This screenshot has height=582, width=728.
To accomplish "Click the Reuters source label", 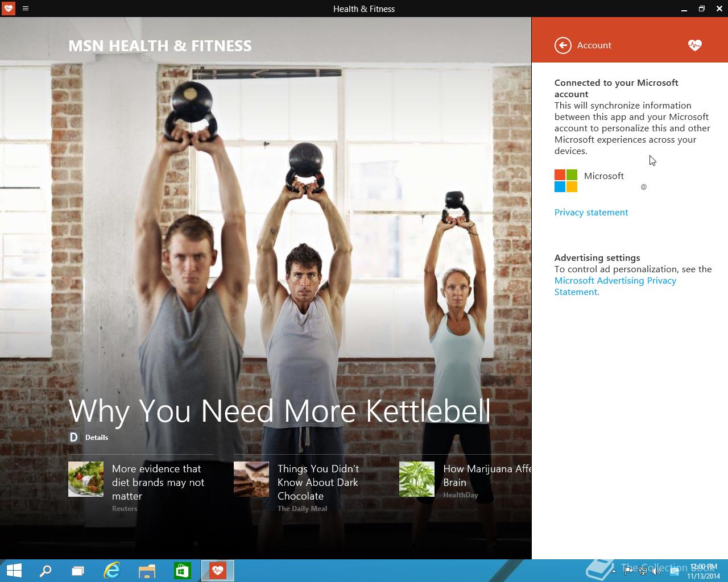I will [x=125, y=509].
